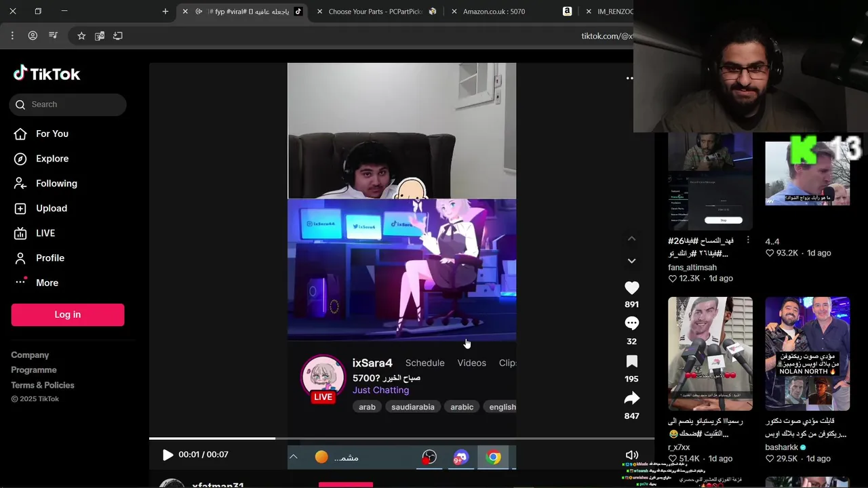
Task: Close the Amazon.co.uk tab
Action: coord(454,12)
